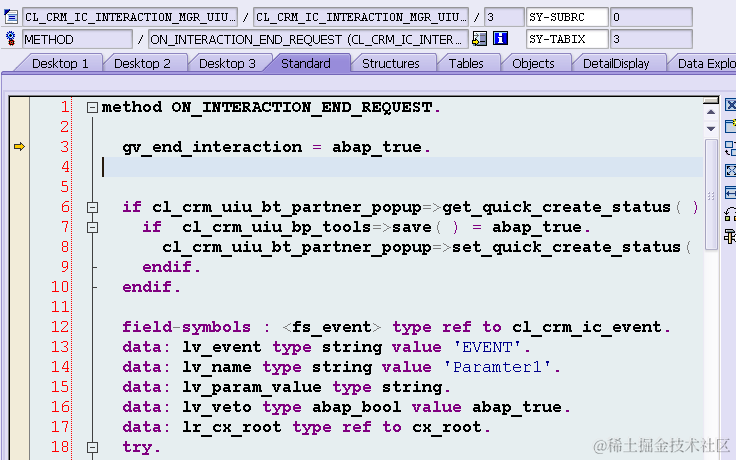Open the Structures tab
Image resolution: width=736 pixels, height=460 pixels.
click(x=391, y=63)
